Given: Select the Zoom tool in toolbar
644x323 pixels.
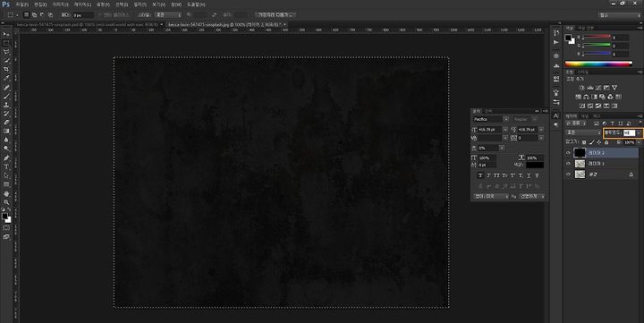Looking at the screenshot, I should pyautogui.click(x=6, y=202).
